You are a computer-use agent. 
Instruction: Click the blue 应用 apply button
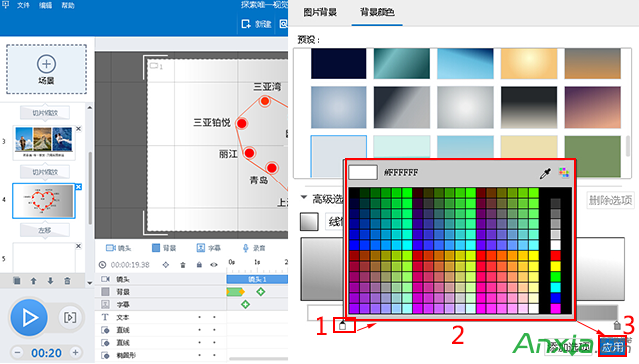(612, 347)
